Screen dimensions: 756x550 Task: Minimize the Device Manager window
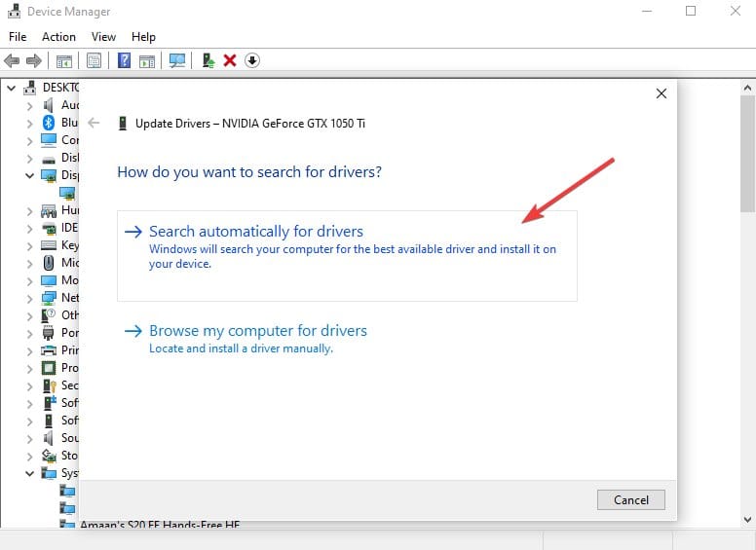coord(647,11)
